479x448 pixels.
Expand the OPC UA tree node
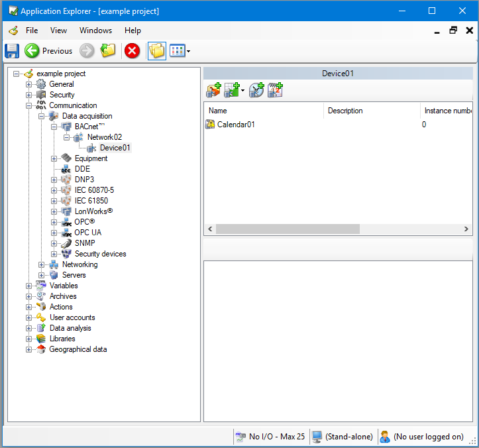click(x=54, y=233)
